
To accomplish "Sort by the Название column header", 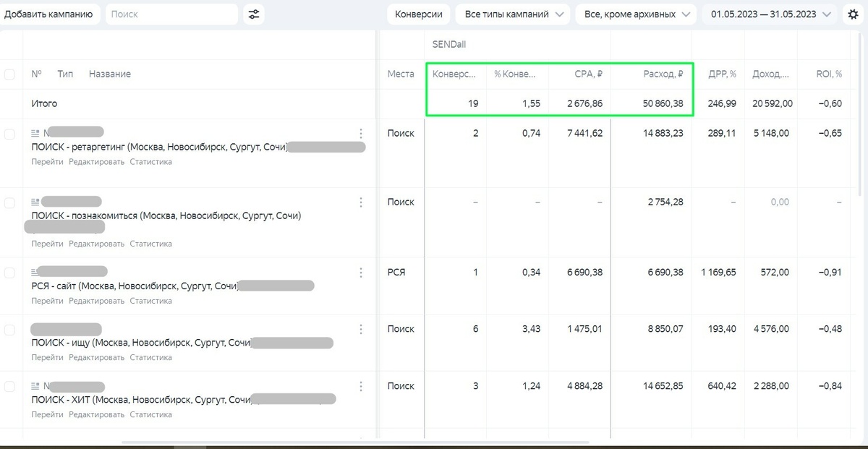I will [110, 74].
